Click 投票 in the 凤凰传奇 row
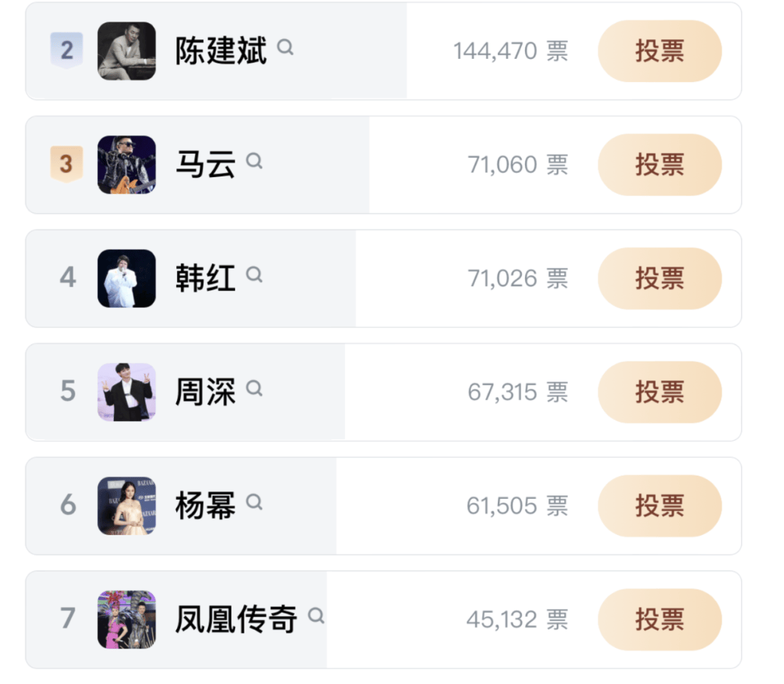Screen dimensions: 784x684 pyautogui.click(x=659, y=619)
